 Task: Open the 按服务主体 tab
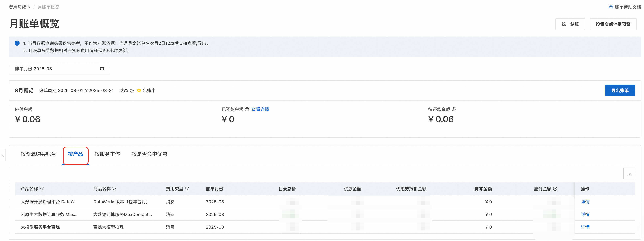107,154
